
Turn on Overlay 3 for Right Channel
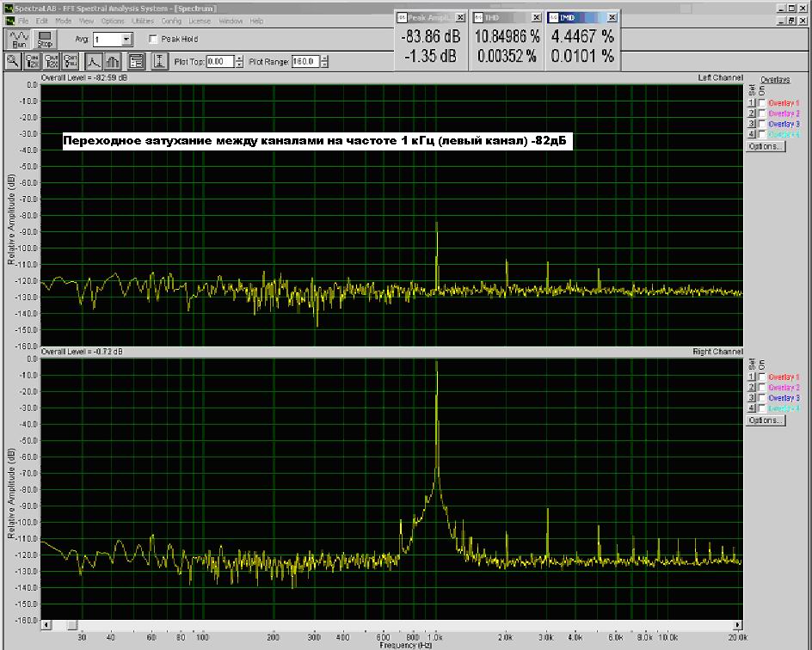click(x=761, y=398)
